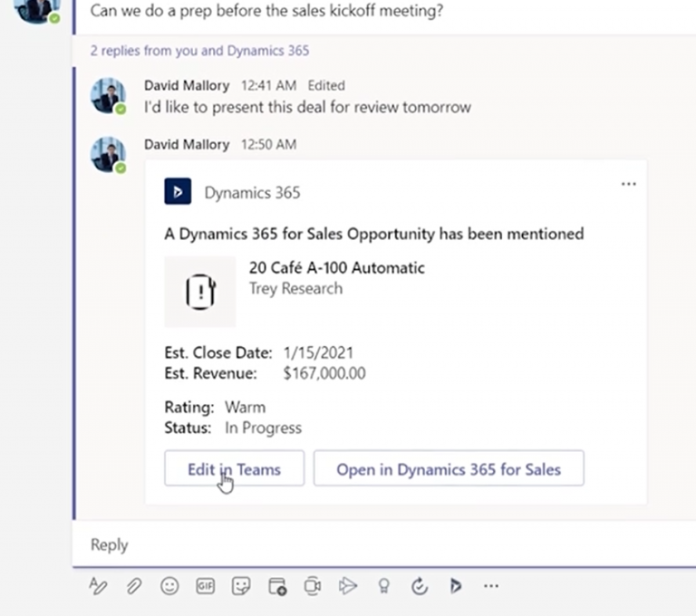
Task: Click the Dynamics 365 logo on card
Action: pos(178,191)
